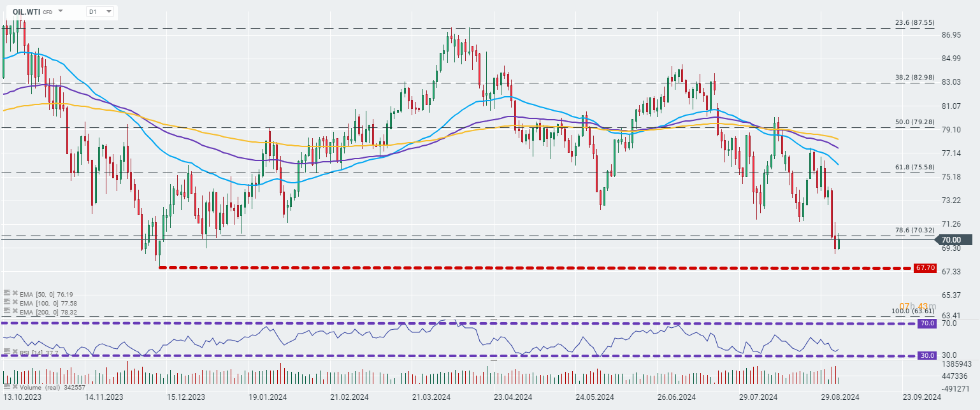Remove the RSI 14 indicator
The image size is (980, 410).
(x=15, y=351)
